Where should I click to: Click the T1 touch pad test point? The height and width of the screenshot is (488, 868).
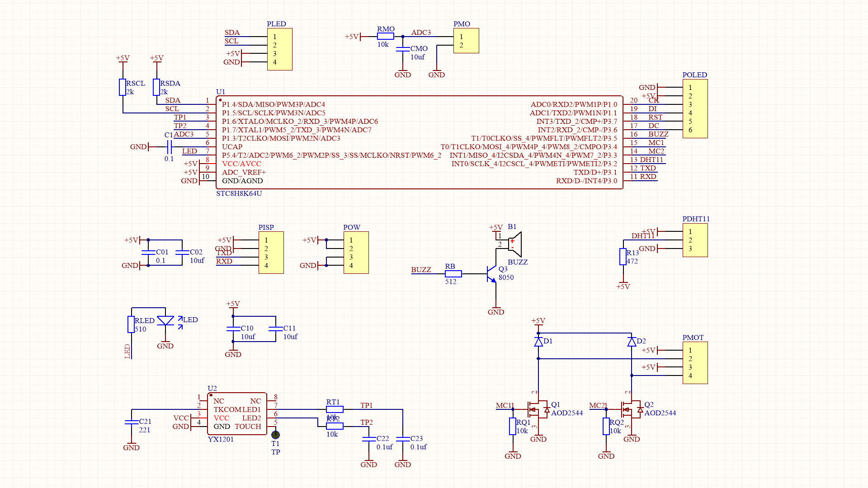pos(275,435)
